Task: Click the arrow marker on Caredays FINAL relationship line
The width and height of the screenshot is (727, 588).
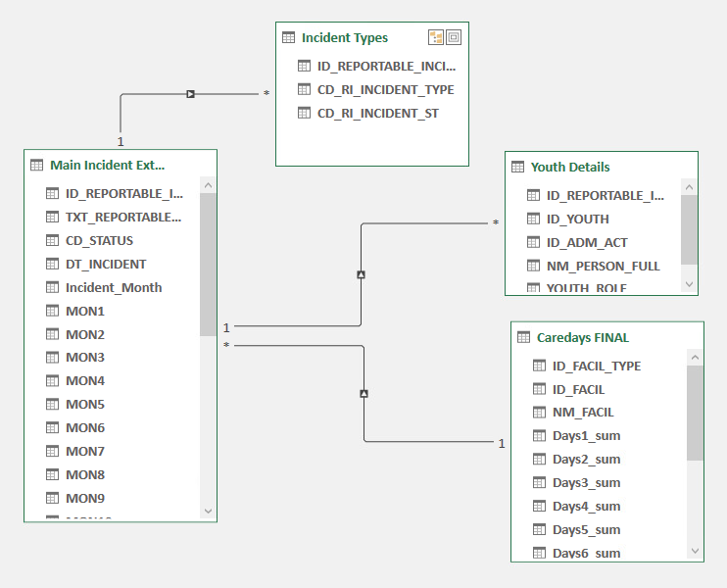Action: 363,394
